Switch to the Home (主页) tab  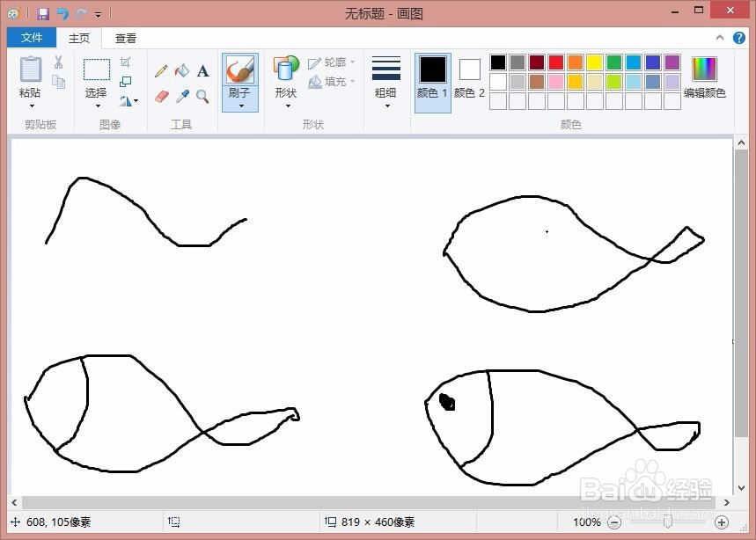tap(79, 38)
